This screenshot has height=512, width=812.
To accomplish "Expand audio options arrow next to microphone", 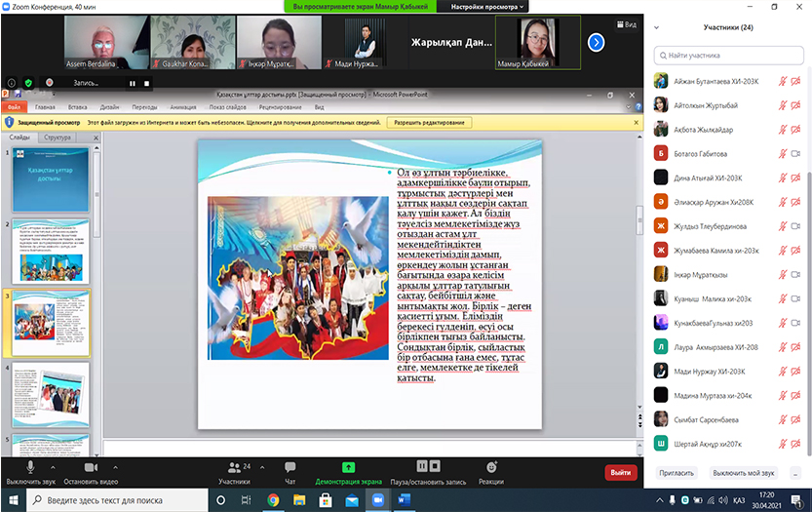I will coord(57,467).
